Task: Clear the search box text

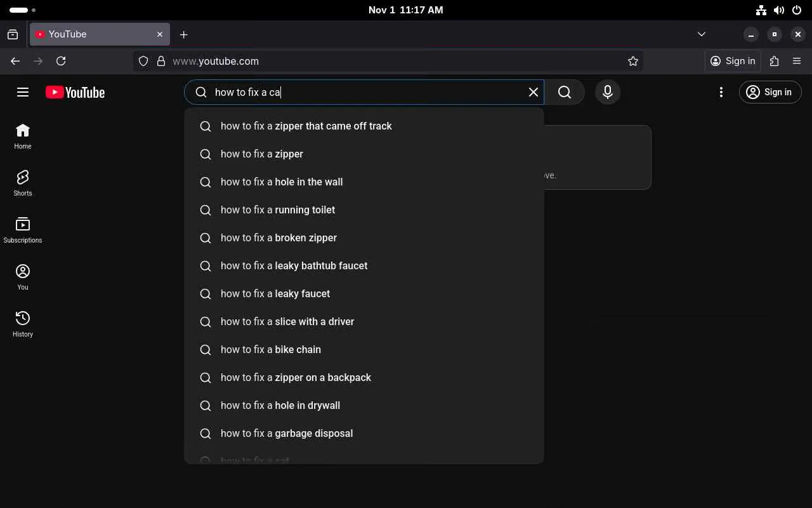Action: tap(533, 92)
